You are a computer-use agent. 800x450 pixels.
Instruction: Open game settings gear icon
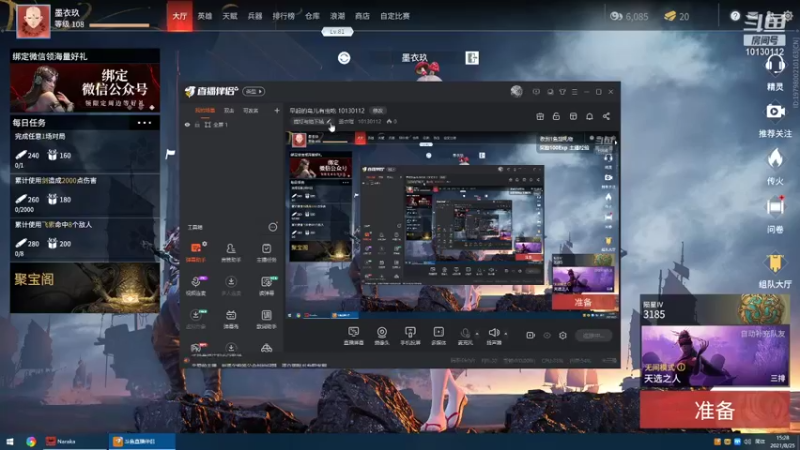tap(788, 16)
